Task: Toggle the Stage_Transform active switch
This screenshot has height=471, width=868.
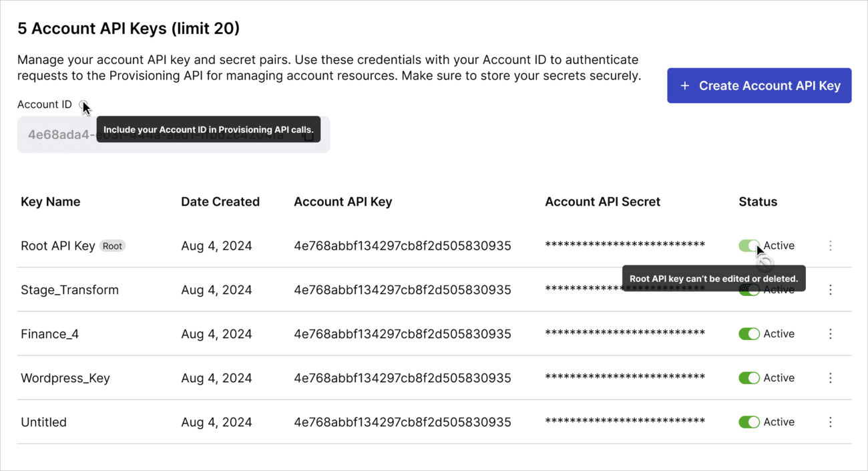Action: pyautogui.click(x=749, y=290)
